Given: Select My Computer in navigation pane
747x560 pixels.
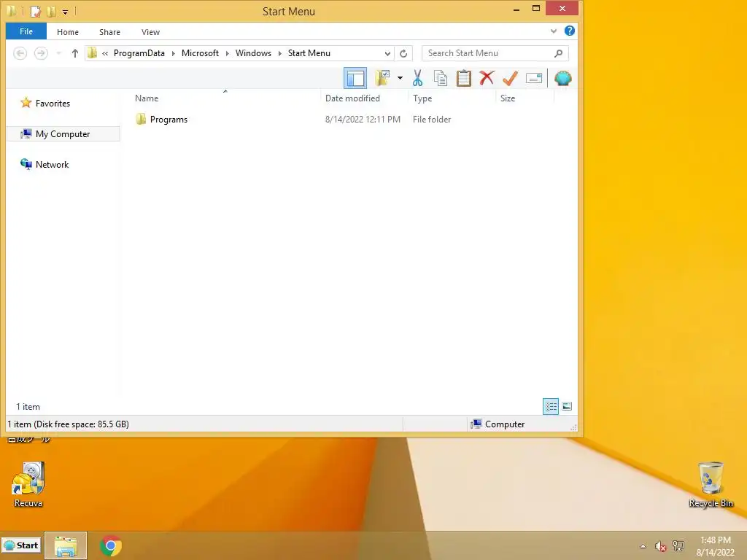Looking at the screenshot, I should 63,134.
